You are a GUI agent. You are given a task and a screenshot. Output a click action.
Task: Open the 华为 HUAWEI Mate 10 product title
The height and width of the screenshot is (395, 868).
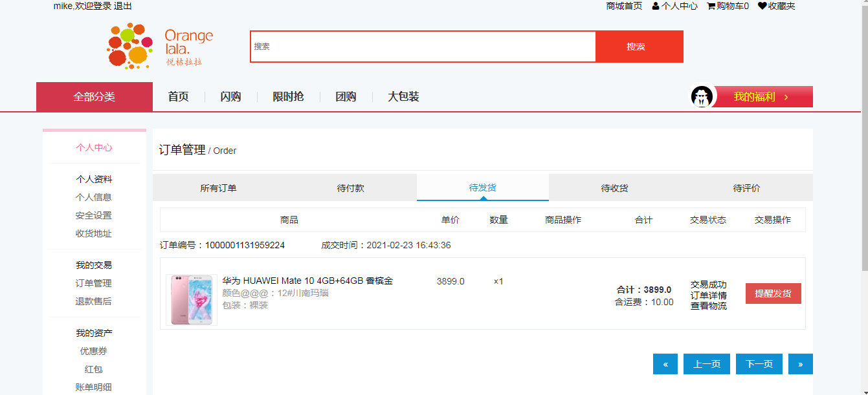point(307,281)
